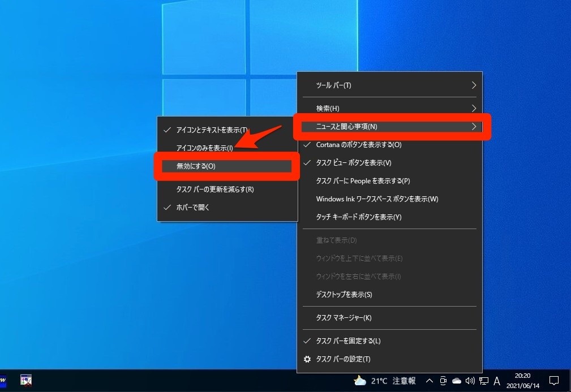Expand the Search submenu
Viewport: 571px width, 392px height.
474,108
